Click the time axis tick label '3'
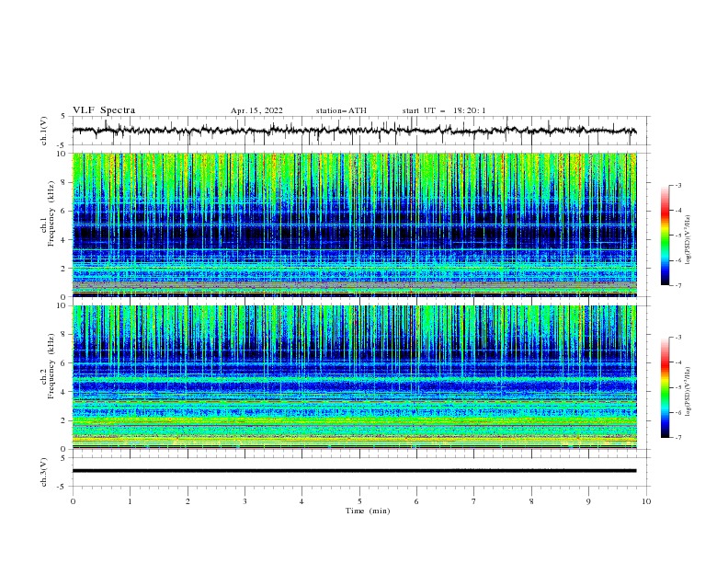 click(x=245, y=501)
